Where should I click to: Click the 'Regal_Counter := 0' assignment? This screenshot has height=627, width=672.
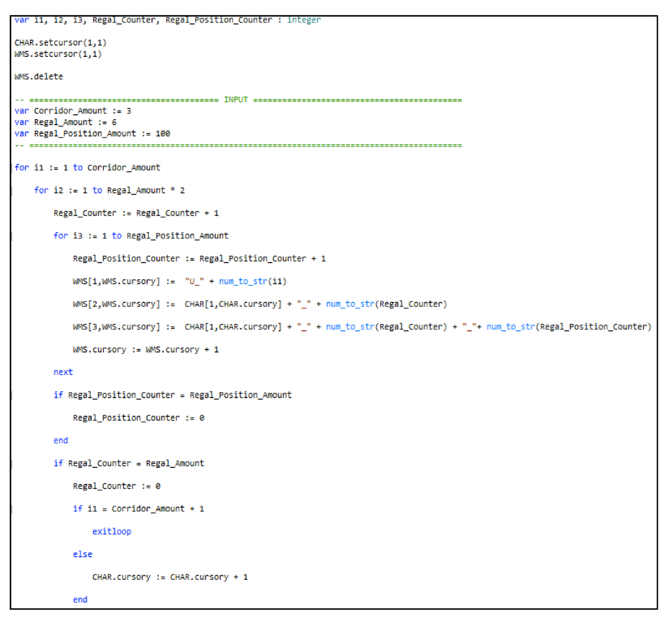tap(117, 486)
